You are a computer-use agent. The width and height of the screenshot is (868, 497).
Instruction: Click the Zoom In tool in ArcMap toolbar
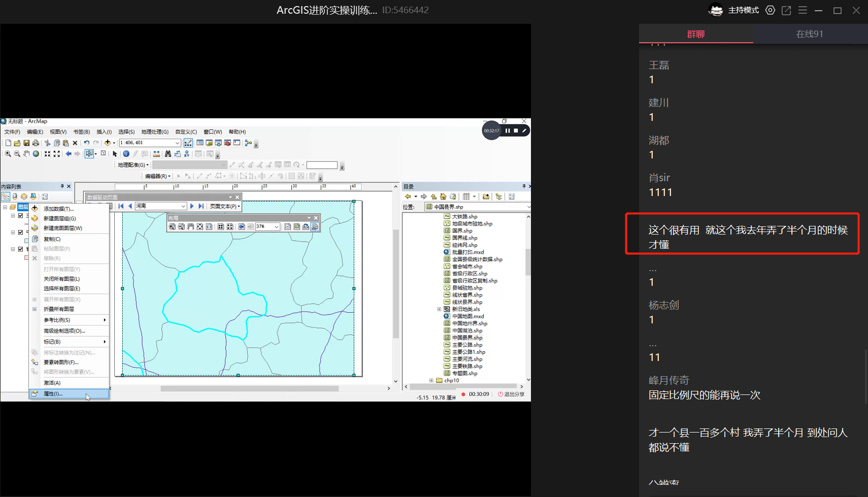(8, 154)
